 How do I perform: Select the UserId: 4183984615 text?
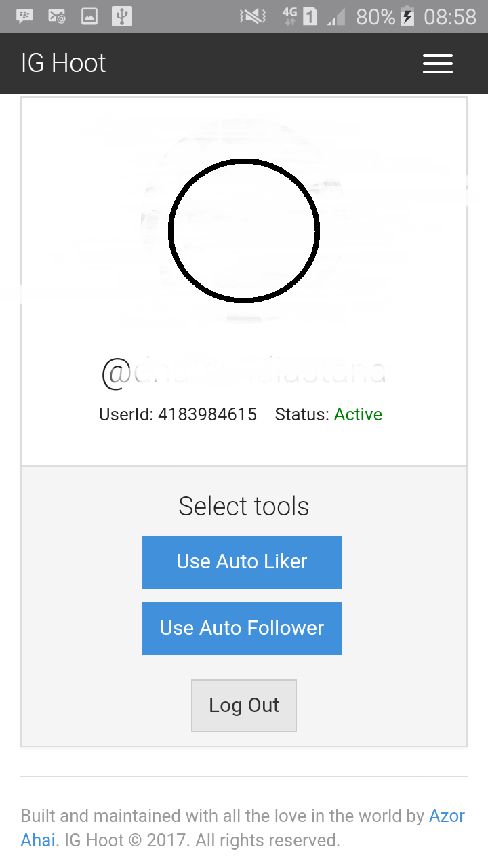(178, 414)
